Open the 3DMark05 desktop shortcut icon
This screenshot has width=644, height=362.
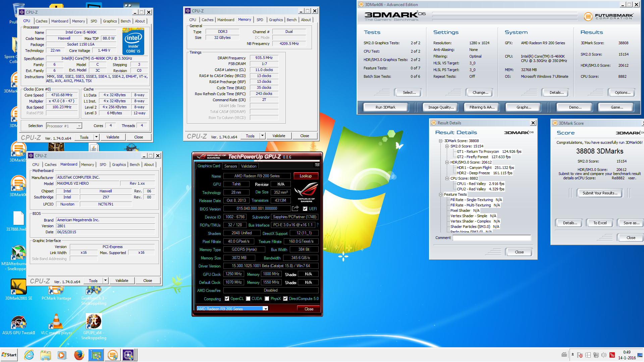(18, 151)
